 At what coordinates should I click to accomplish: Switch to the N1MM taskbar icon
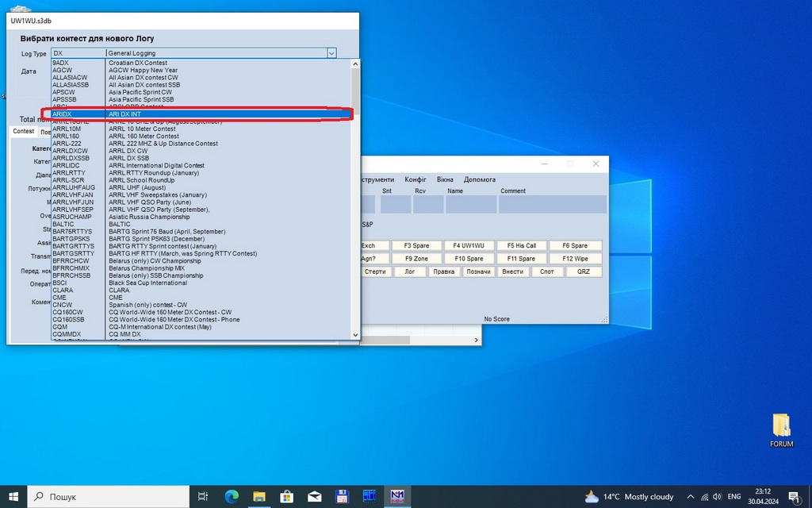397,497
